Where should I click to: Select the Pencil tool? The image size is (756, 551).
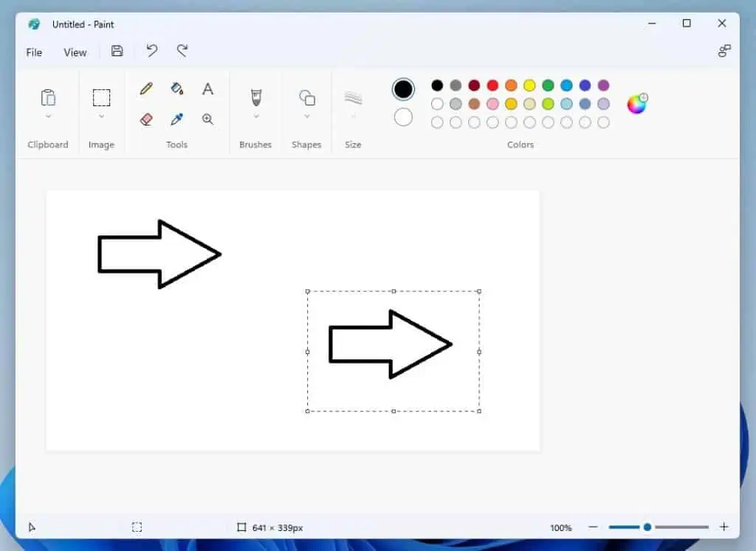point(145,88)
